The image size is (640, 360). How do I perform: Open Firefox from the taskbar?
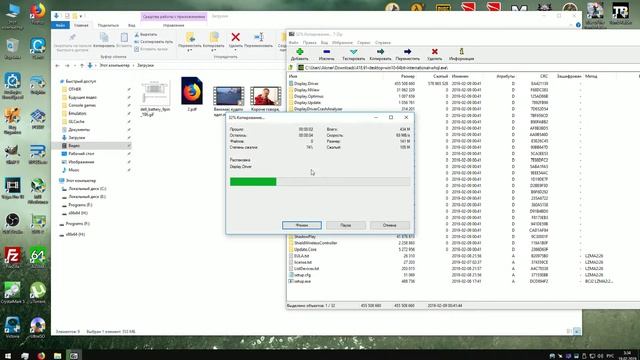pyautogui.click(x=41, y=356)
